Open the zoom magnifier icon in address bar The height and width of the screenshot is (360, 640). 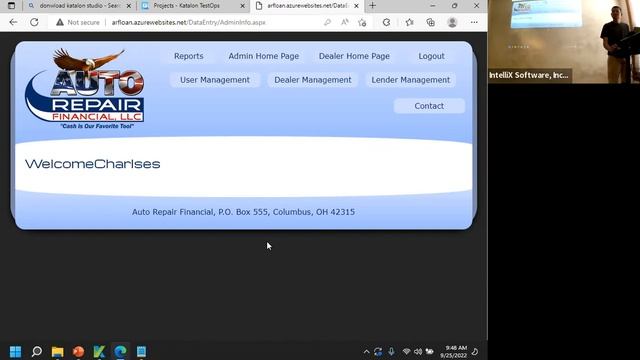pos(327,22)
